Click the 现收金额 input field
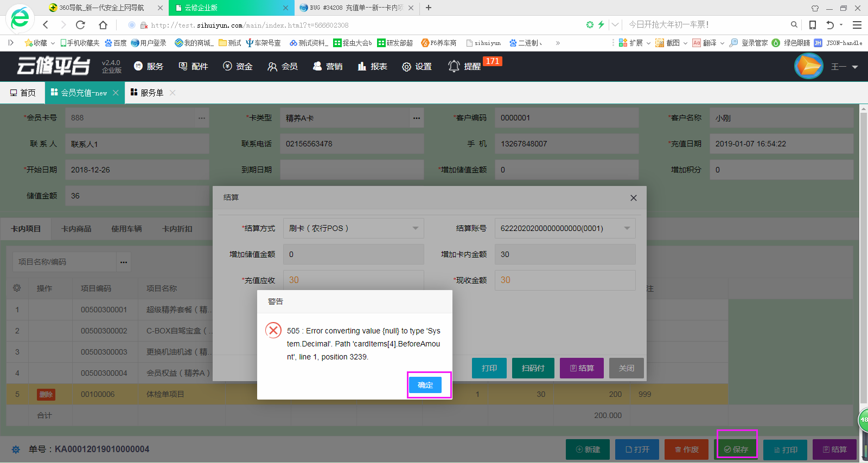 click(x=564, y=280)
